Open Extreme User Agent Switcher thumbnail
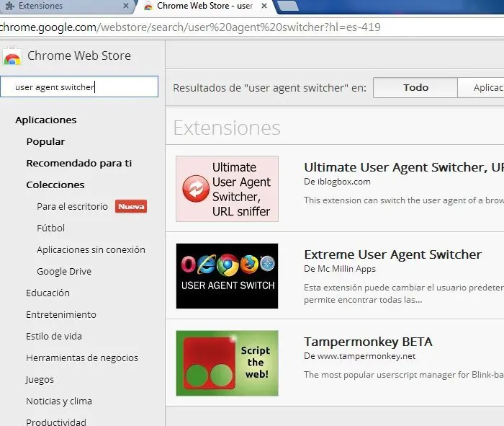Viewport: 504px width, 426px height. 227,276
